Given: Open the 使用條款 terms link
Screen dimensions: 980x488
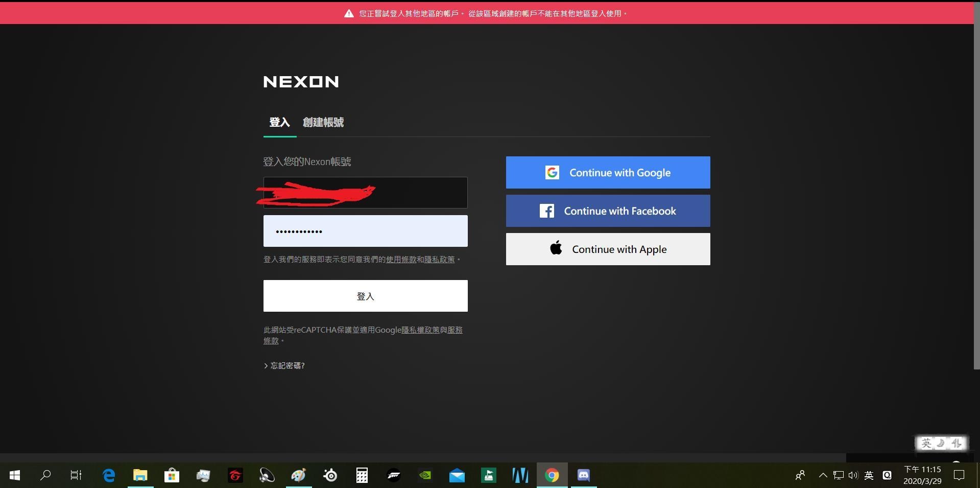Looking at the screenshot, I should (x=401, y=260).
